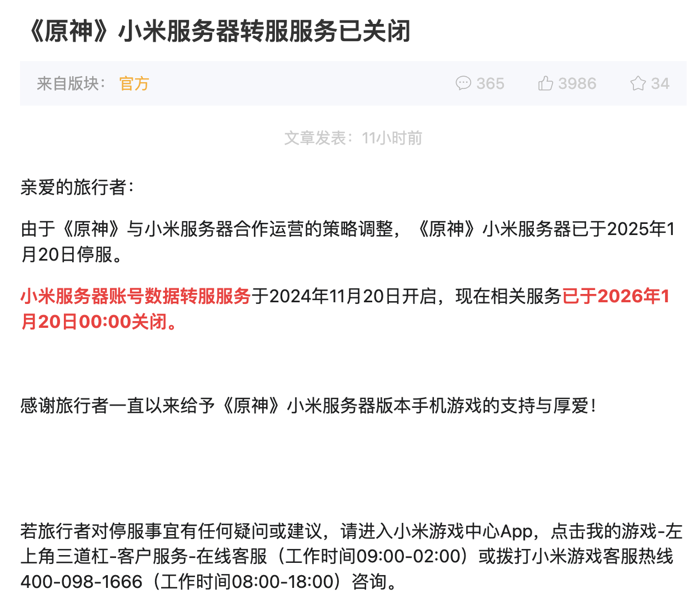Click the 365 comment count
Image resolution: width=700 pixels, height=599 pixels.
click(490, 83)
